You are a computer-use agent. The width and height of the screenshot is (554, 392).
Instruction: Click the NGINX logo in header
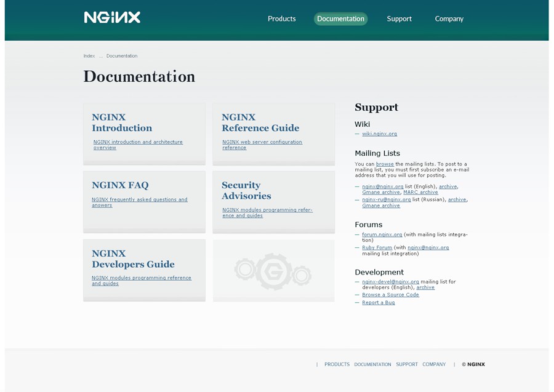pos(112,17)
